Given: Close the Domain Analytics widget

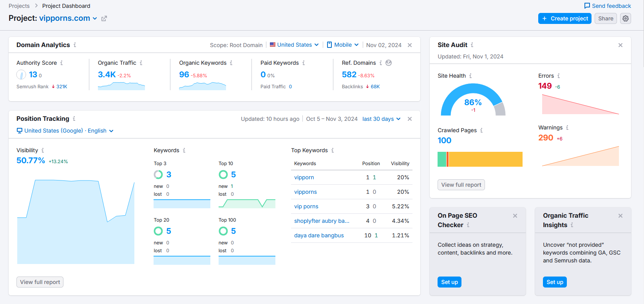Looking at the screenshot, I should tap(410, 45).
